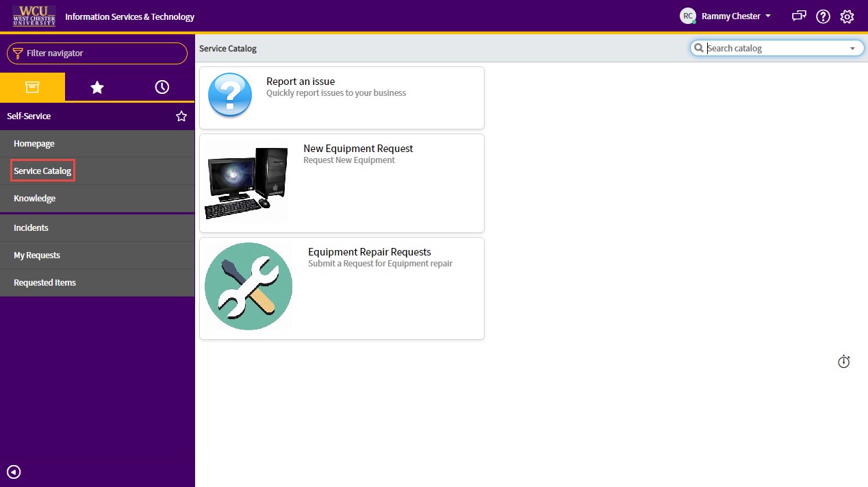
Task: Open the catalog search dropdown arrow
Action: point(852,49)
